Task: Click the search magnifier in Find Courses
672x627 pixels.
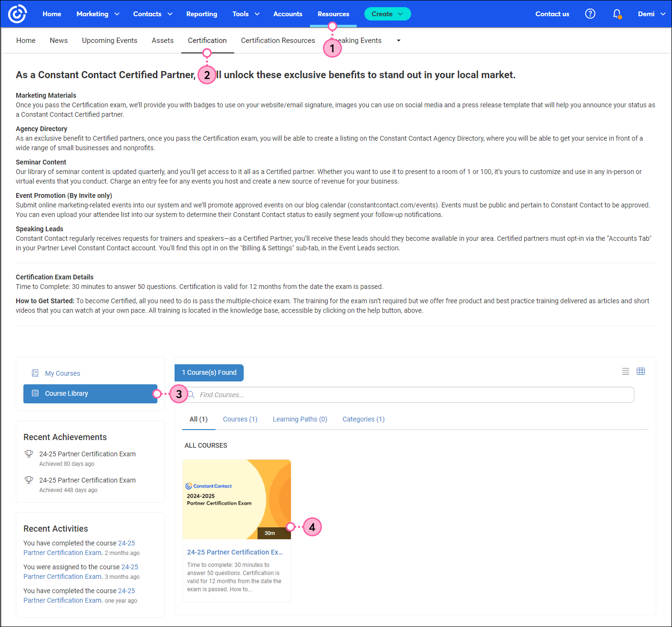Action: (190, 394)
